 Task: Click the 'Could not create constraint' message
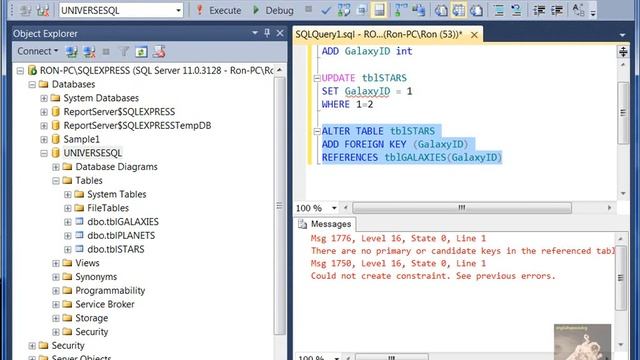click(433, 276)
